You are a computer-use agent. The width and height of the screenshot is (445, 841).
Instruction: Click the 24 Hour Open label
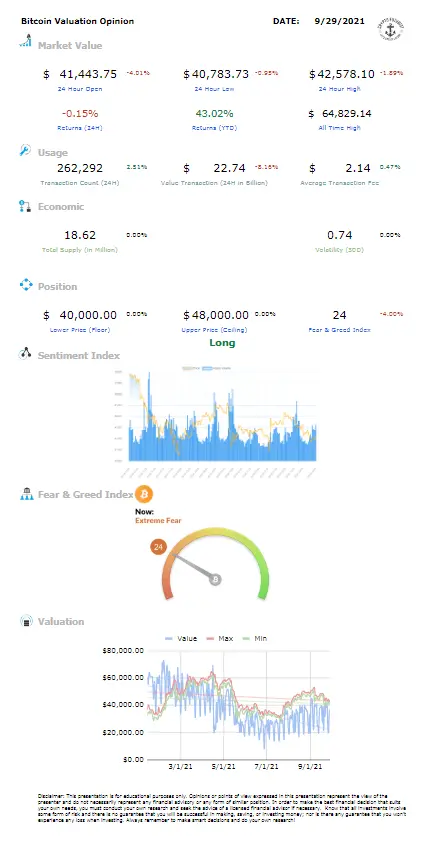[x=79, y=88]
